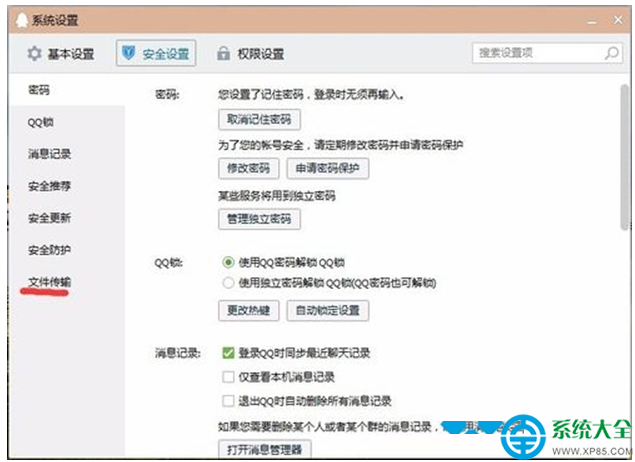
Task: Uncheck 登录QQ时同步最近聊天记录
Action: [228, 353]
